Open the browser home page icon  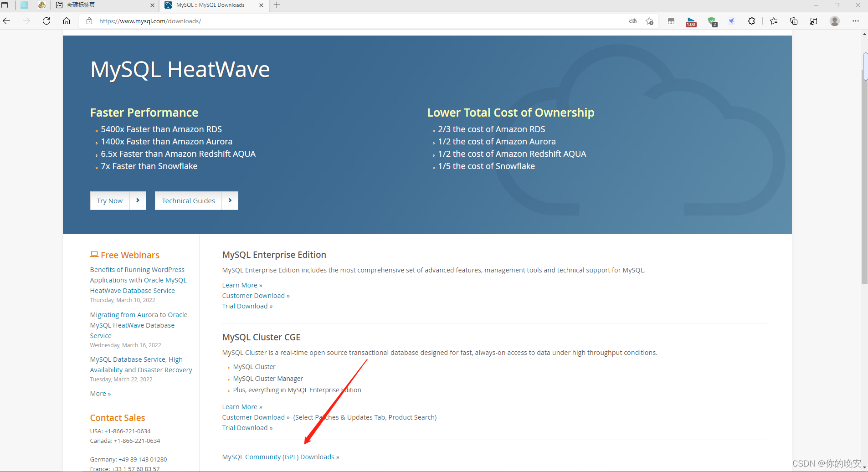click(67, 21)
